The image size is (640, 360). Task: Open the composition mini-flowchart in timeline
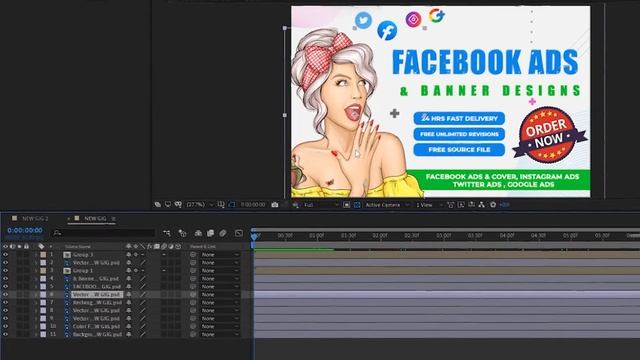coord(167,233)
